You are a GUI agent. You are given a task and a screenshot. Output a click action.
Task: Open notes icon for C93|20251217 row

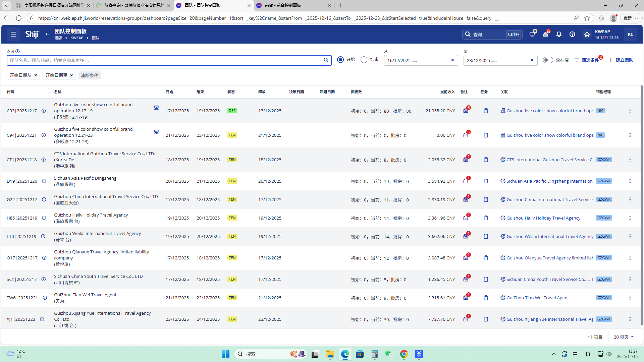click(466, 111)
